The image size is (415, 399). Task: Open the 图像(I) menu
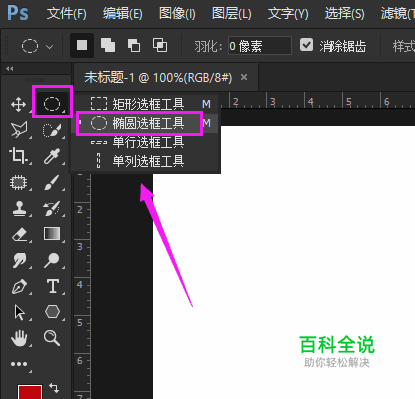(177, 14)
